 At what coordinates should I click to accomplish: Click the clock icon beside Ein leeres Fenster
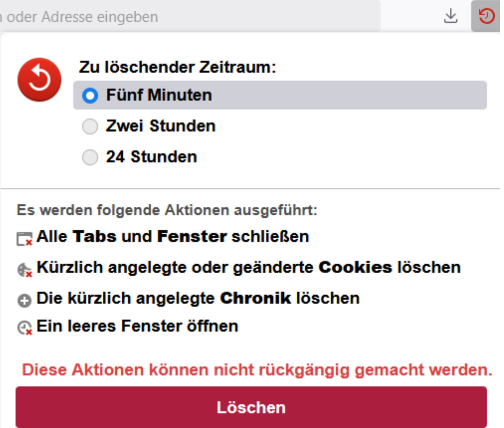[x=24, y=328]
